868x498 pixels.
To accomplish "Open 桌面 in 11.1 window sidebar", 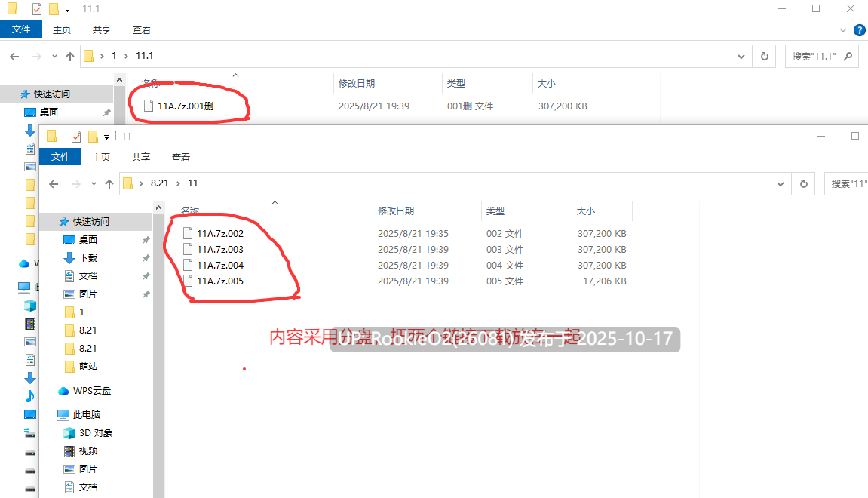I will [49, 112].
